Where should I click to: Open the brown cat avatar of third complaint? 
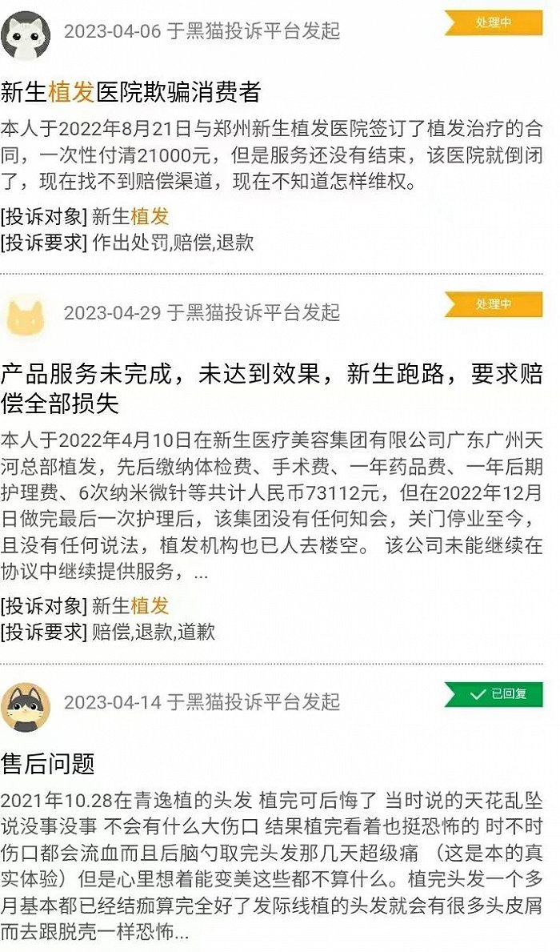click(x=26, y=707)
